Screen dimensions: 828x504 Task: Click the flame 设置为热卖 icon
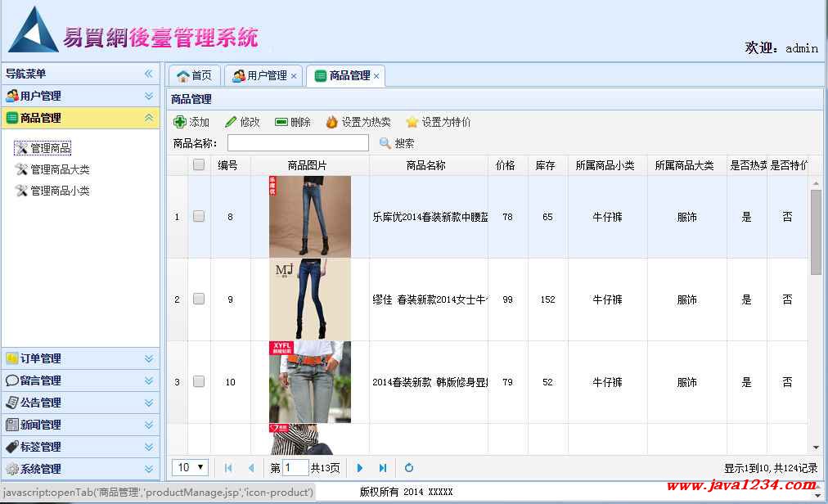click(x=331, y=122)
